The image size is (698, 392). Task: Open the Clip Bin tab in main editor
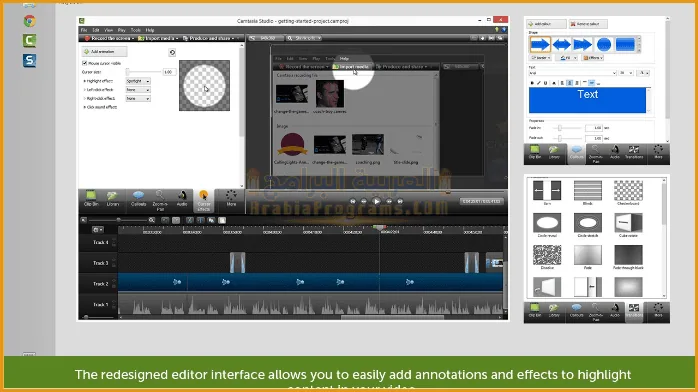click(91, 199)
